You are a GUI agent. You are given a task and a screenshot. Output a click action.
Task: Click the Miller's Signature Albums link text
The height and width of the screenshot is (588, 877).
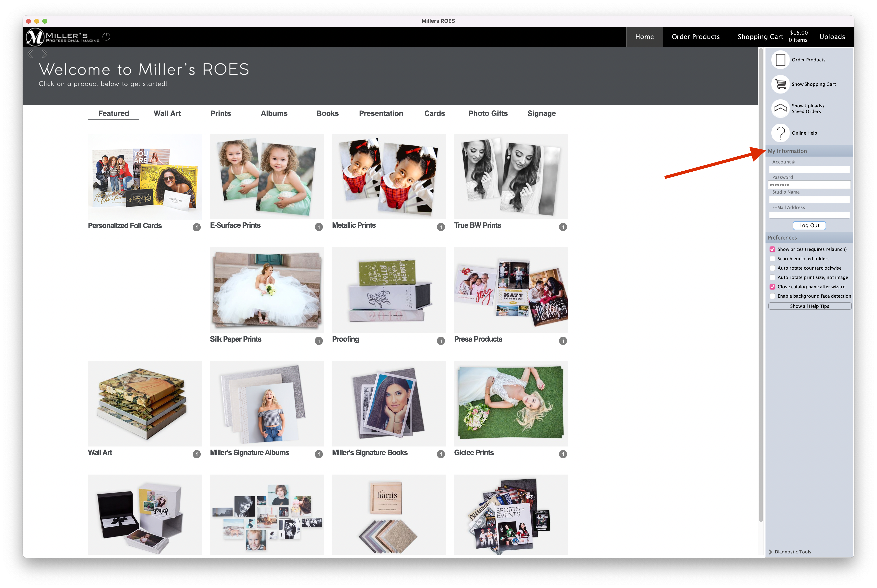pos(249,453)
